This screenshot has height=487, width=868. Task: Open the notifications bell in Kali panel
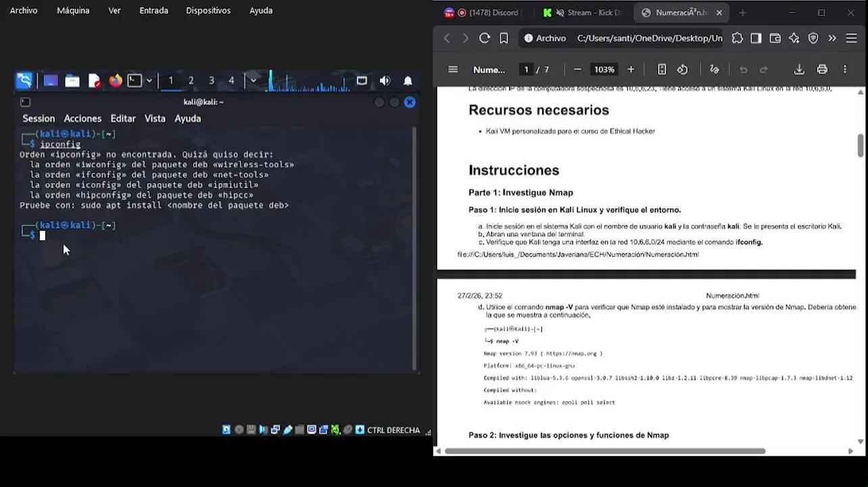pos(408,80)
